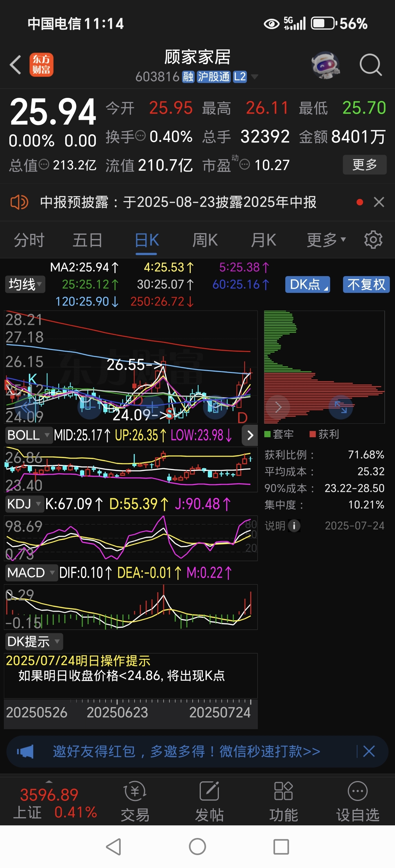
Task: Tap fullscreen expand icon on chip chart
Action: (x=340, y=407)
